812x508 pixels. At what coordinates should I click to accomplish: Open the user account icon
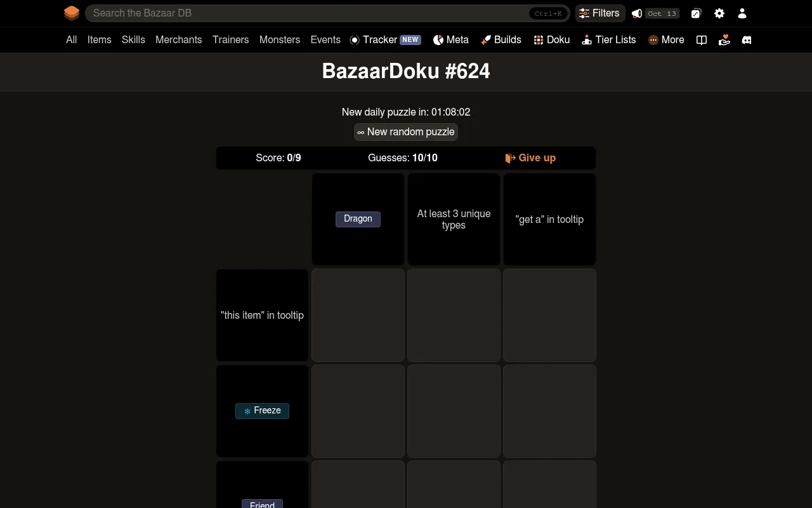(x=742, y=13)
